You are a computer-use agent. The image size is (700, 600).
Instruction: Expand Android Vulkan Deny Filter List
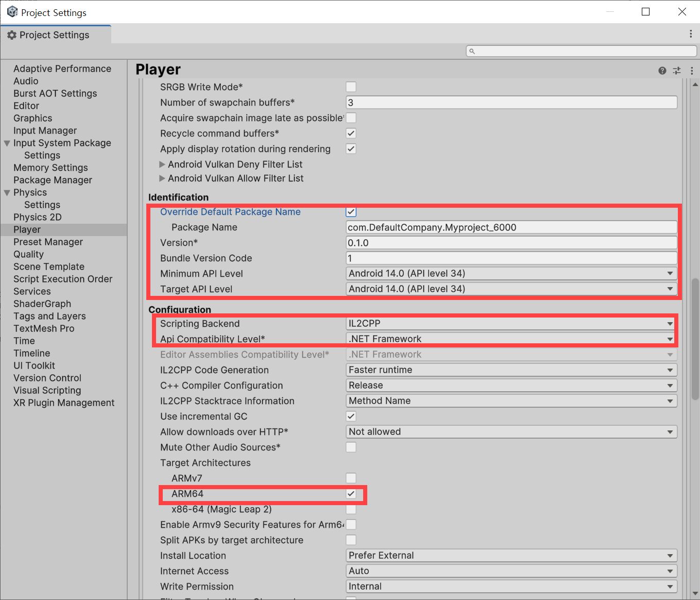point(162,164)
